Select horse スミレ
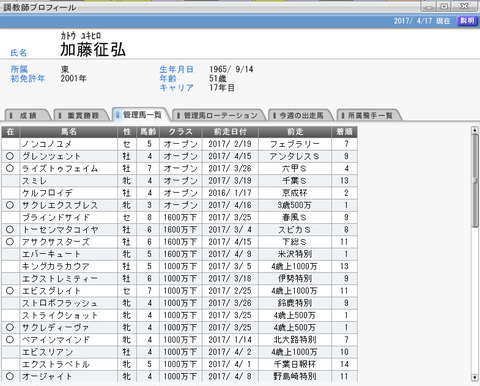Viewport: 480px width, 386px height. (34, 181)
